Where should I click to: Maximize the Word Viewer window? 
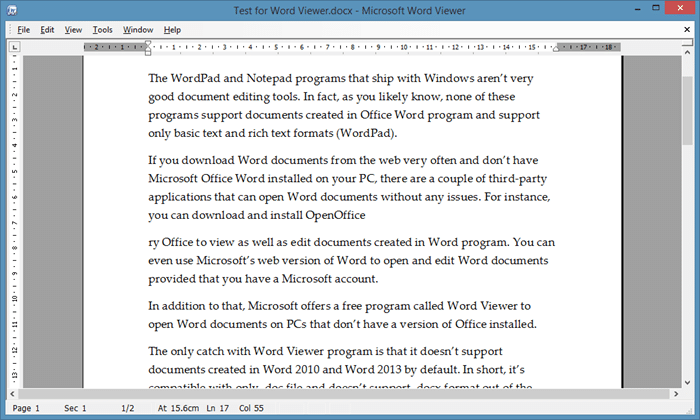(655, 8)
